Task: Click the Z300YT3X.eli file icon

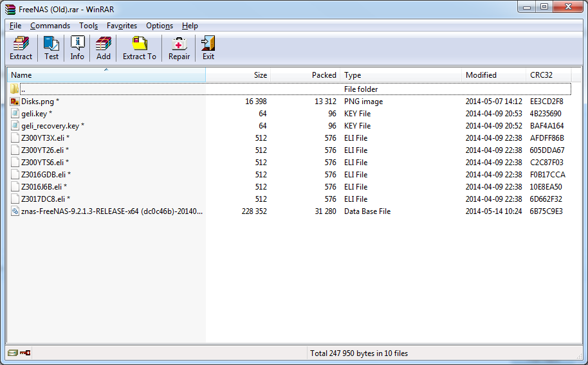Action: [x=15, y=138]
